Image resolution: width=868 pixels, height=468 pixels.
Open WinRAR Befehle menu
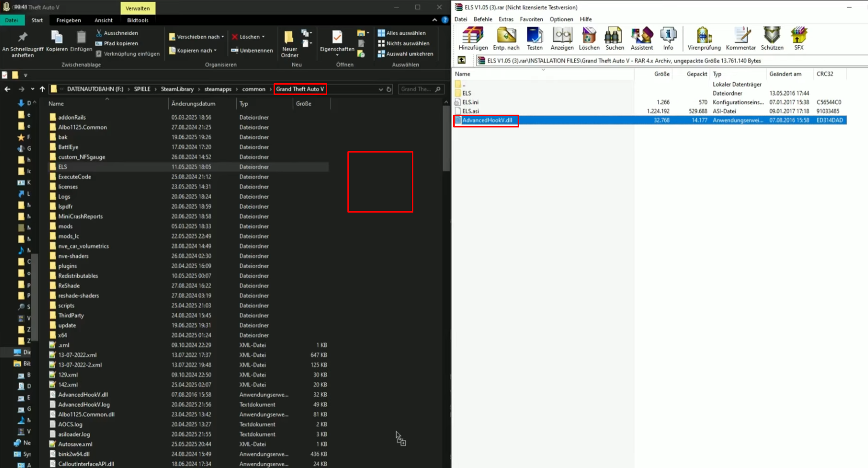point(483,19)
